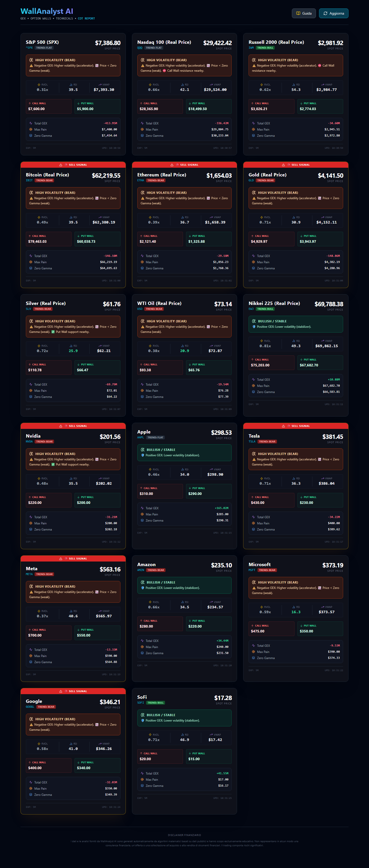The image size is (369, 868).
Task: Click the VWAP trend icon in Silver card
Action: point(100,346)
